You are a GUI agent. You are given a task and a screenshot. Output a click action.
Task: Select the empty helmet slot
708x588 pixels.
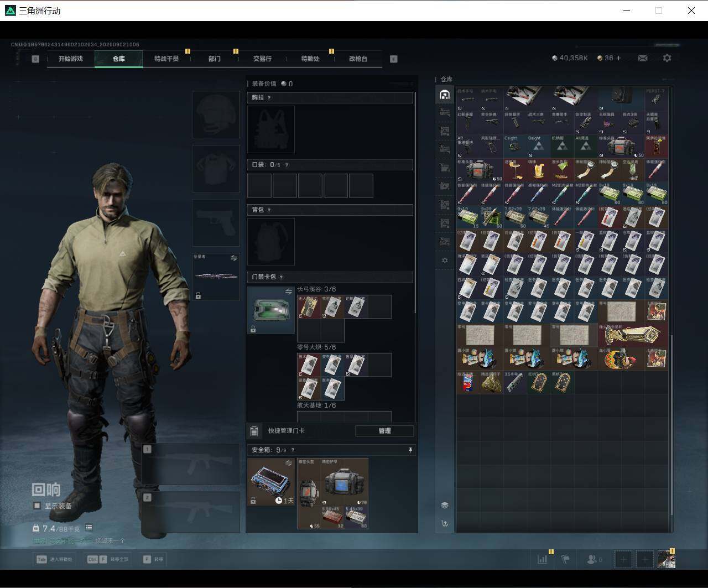[216, 115]
